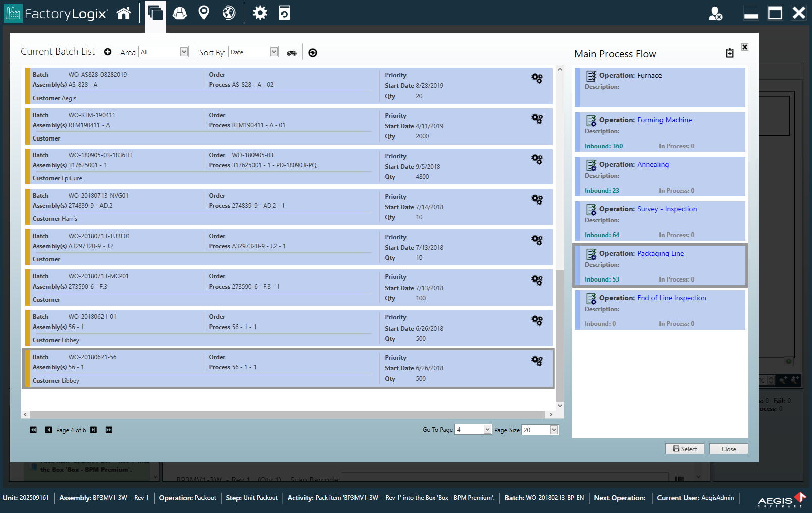Screen dimensions: 812x513
Task: Click the user account icon
Action: [715, 14]
